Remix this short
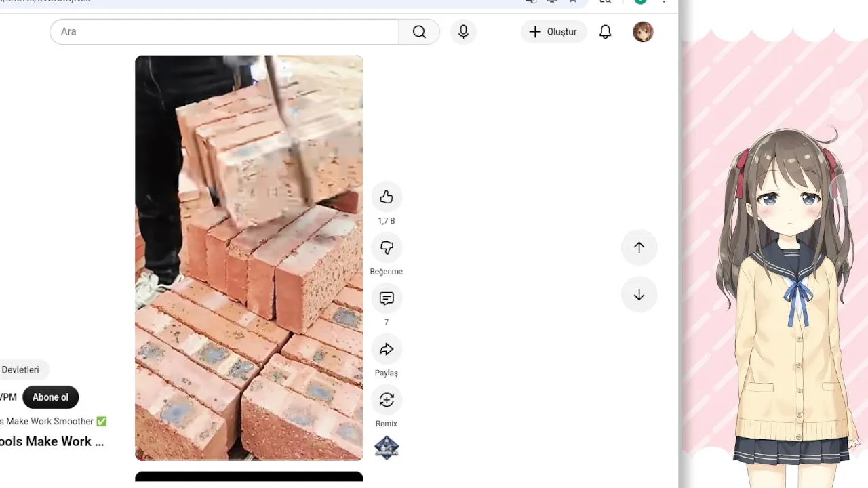Viewport: 868px width, 488px height. coord(387,401)
